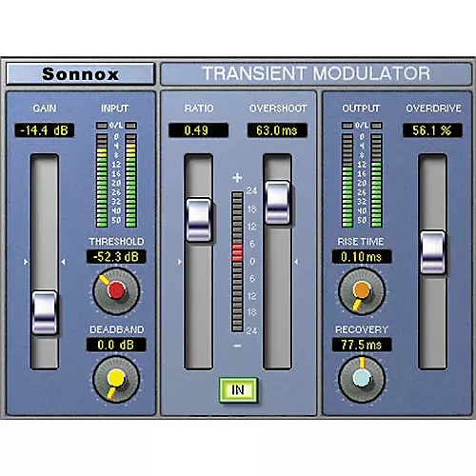The height and width of the screenshot is (476, 476).
Task: Click the marker arrow left of Ratio fader
Action: 180,262
